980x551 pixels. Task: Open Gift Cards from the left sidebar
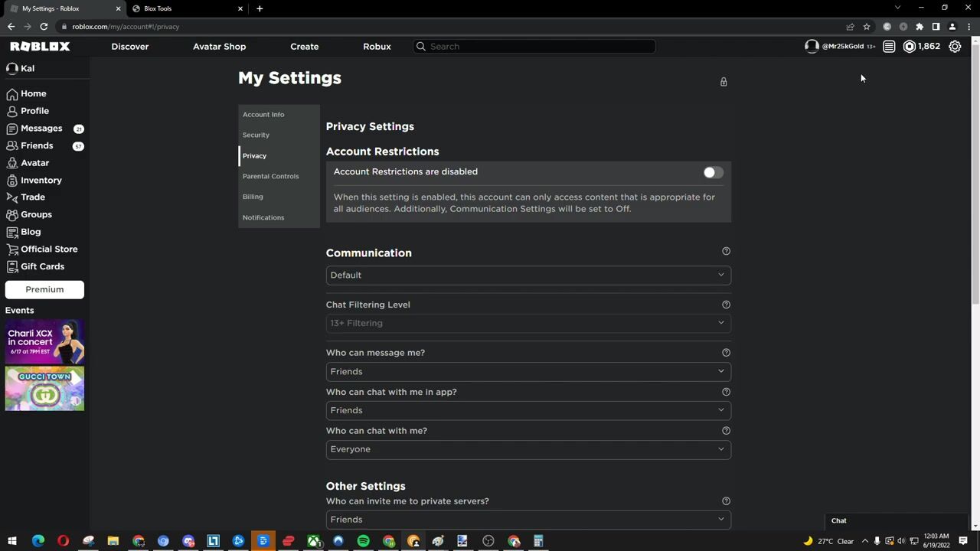pyautogui.click(x=35, y=267)
